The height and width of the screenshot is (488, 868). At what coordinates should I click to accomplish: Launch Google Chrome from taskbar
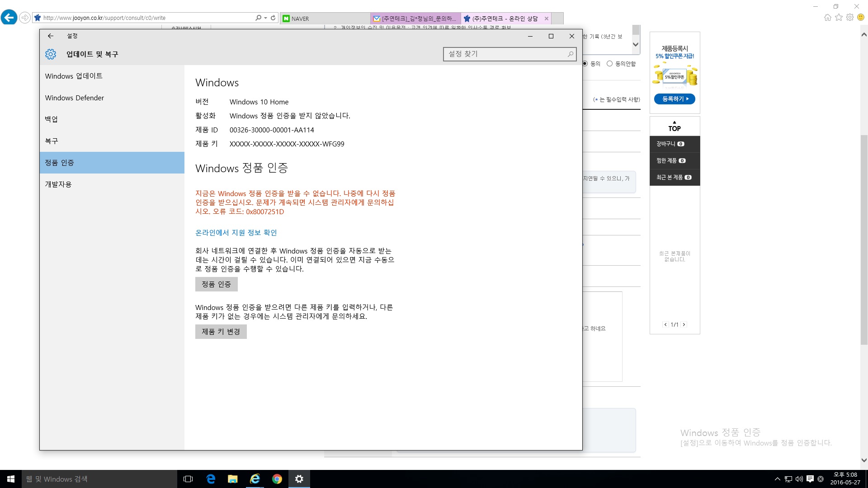pos(277,479)
